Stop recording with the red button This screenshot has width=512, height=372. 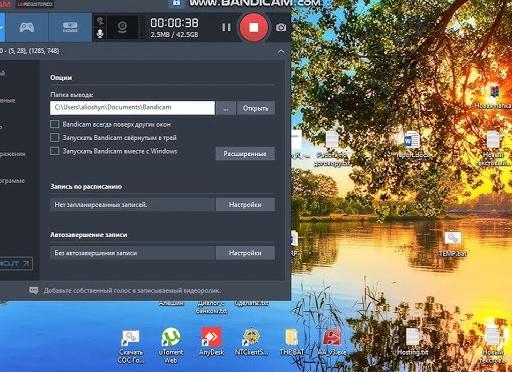(254, 27)
